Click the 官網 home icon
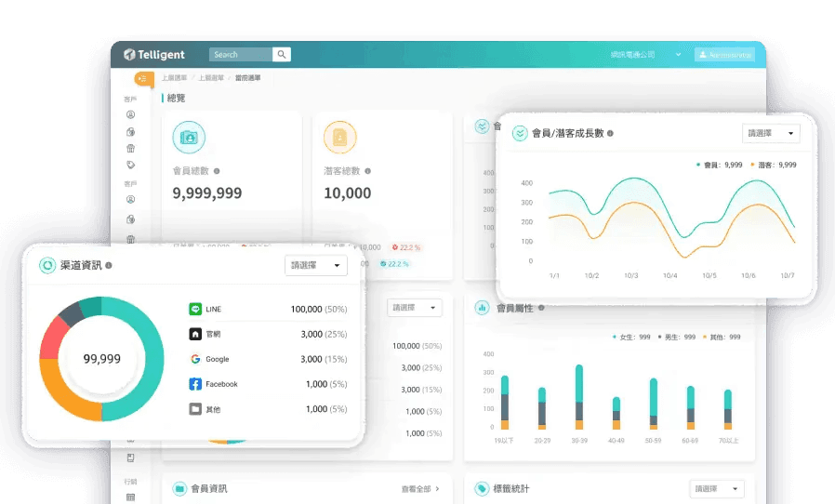The width and height of the screenshot is (835, 504). coord(195,334)
